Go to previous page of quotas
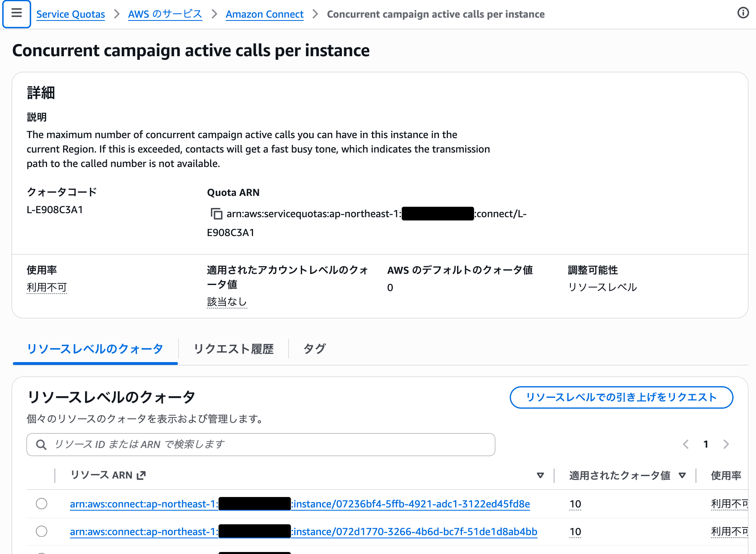This screenshot has height=554, width=756. pos(686,444)
